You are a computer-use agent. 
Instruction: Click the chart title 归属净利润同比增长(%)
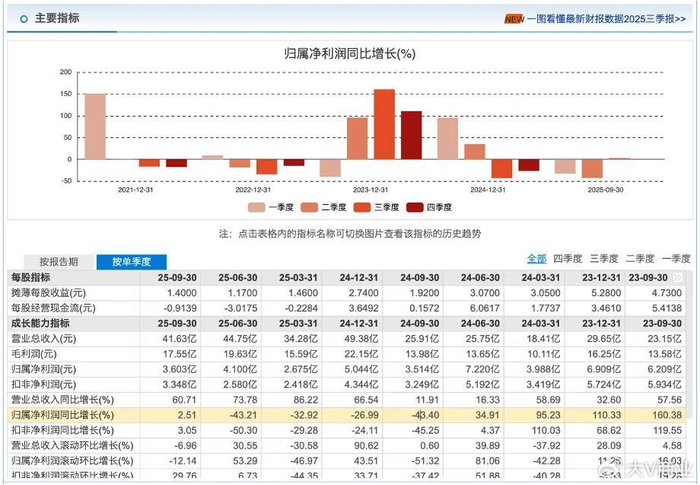coord(350,54)
